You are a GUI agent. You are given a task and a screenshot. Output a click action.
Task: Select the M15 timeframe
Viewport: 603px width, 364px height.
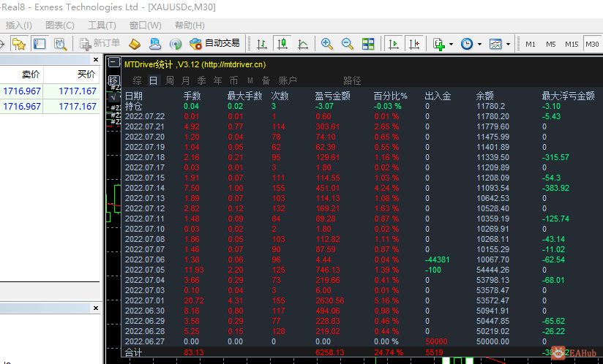click(572, 44)
